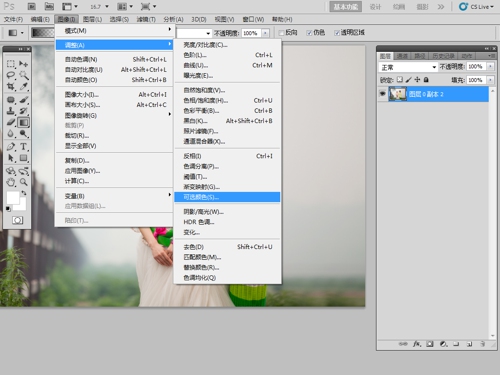Add a layer mask in Layers panel

point(430,344)
